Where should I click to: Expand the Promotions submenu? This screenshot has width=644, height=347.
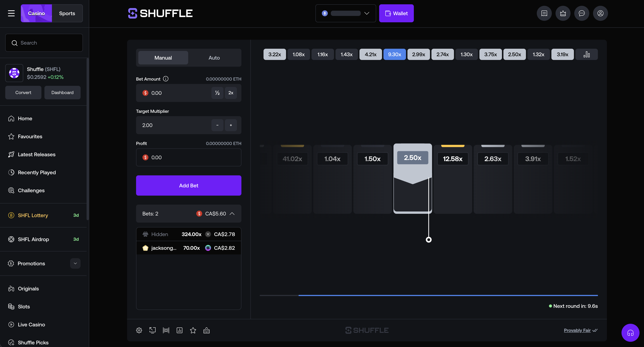pos(75,263)
